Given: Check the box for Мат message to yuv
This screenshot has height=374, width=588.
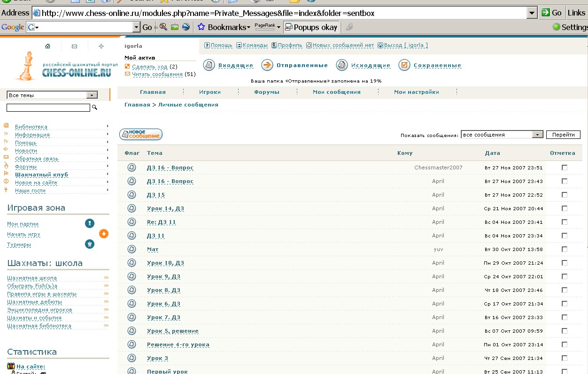Looking at the screenshot, I should click(x=565, y=249).
